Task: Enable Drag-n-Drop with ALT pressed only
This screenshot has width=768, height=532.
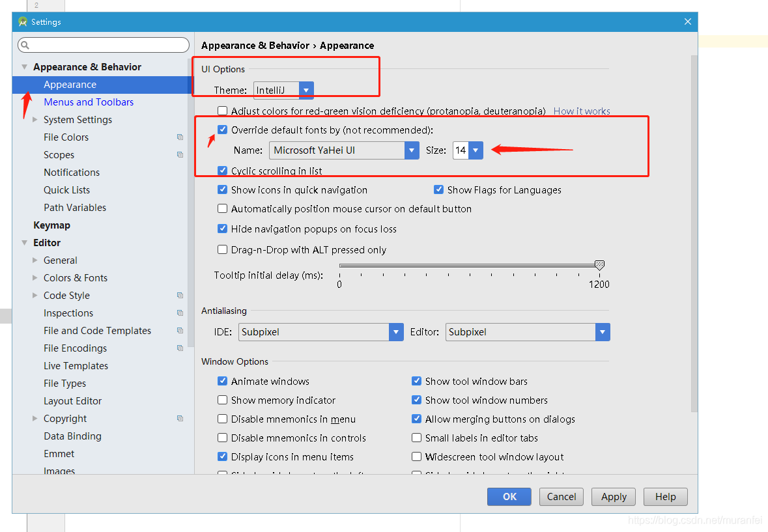Action: coord(222,249)
